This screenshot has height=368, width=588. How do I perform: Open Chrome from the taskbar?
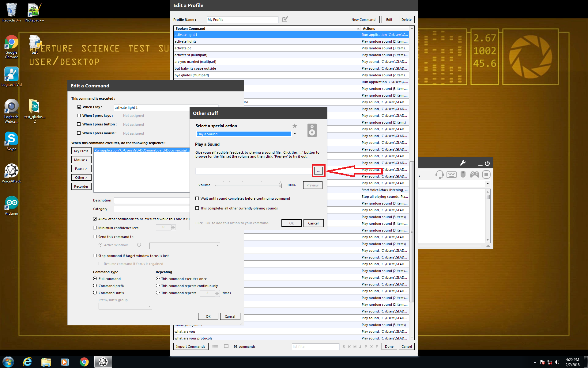click(84, 362)
